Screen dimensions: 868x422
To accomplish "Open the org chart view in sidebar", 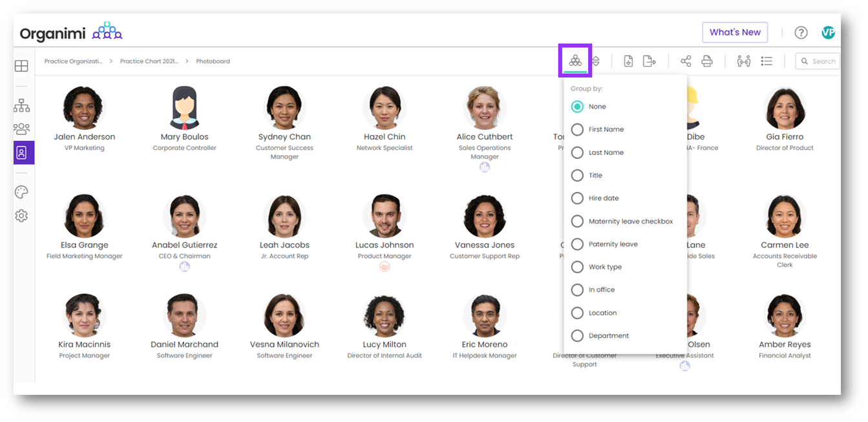I will [x=21, y=105].
